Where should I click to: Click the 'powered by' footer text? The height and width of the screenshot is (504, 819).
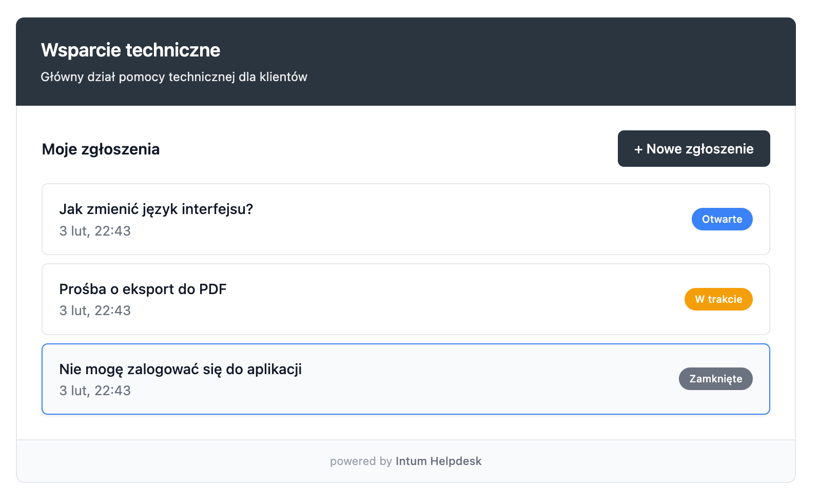click(361, 461)
